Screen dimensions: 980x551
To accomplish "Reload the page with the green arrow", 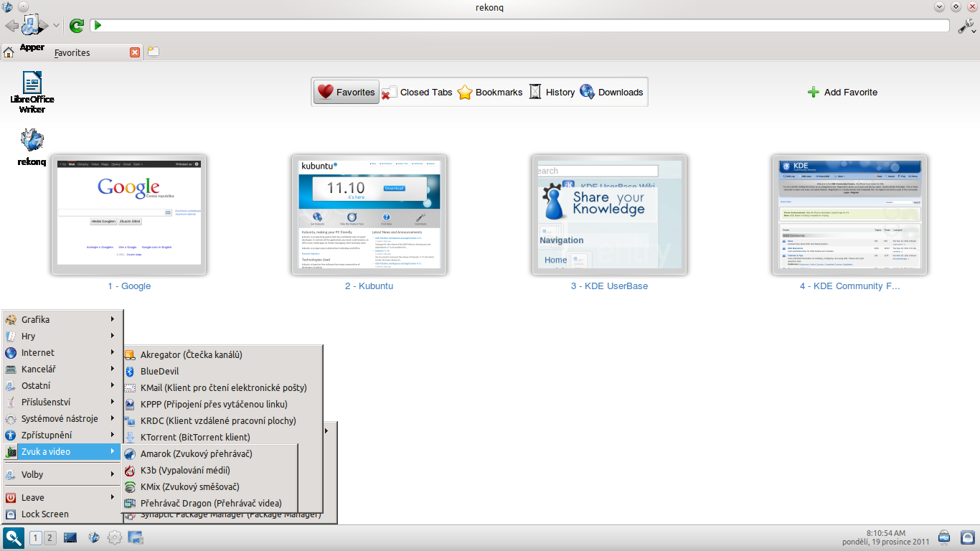I will (76, 26).
